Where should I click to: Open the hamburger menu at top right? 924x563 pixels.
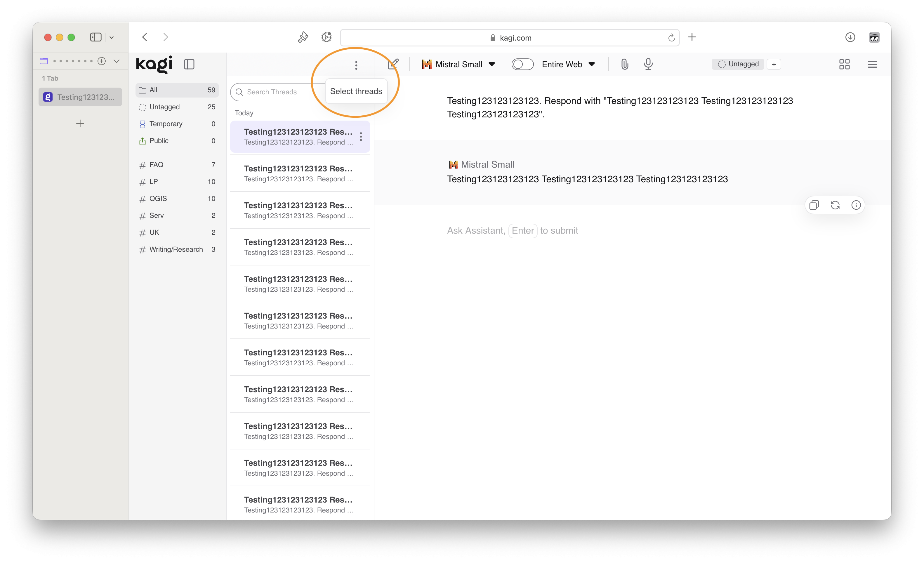tap(872, 64)
